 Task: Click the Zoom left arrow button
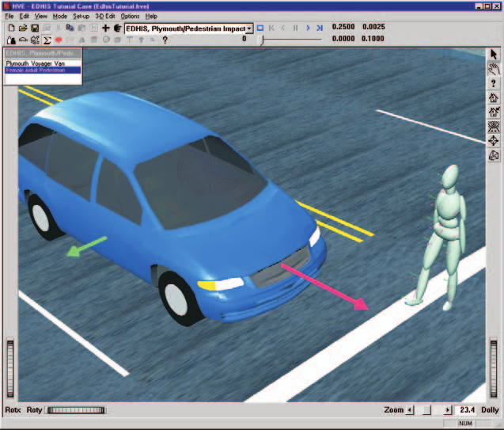410,410
